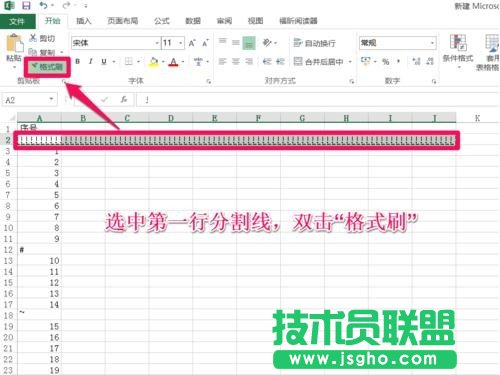This screenshot has width=500, height=375.
Task: Select row 12 header
Action: pyautogui.click(x=8, y=250)
